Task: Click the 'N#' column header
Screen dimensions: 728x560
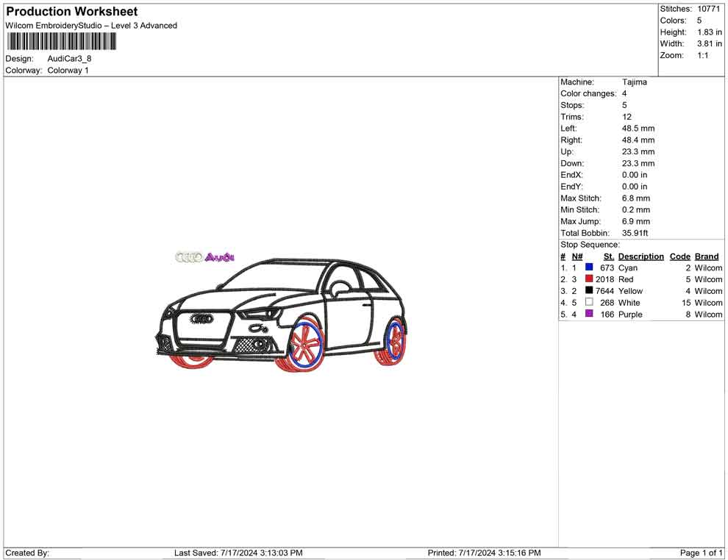Action: click(577, 256)
